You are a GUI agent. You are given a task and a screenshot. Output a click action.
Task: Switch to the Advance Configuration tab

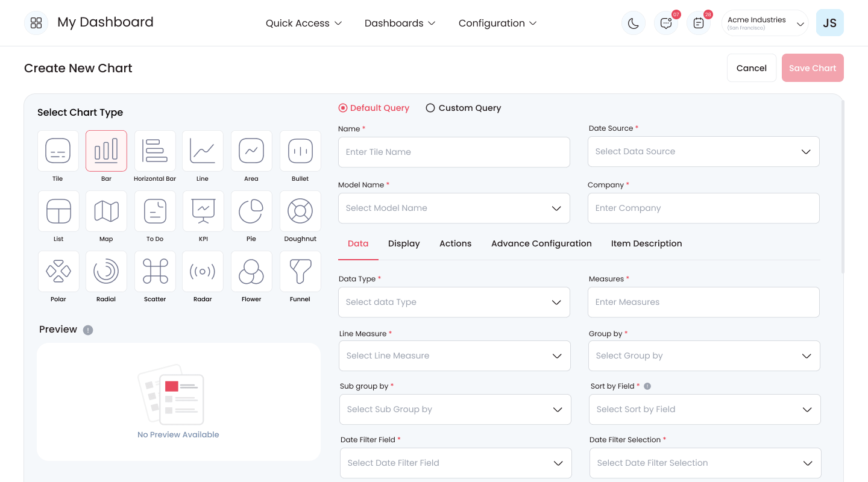(541, 243)
